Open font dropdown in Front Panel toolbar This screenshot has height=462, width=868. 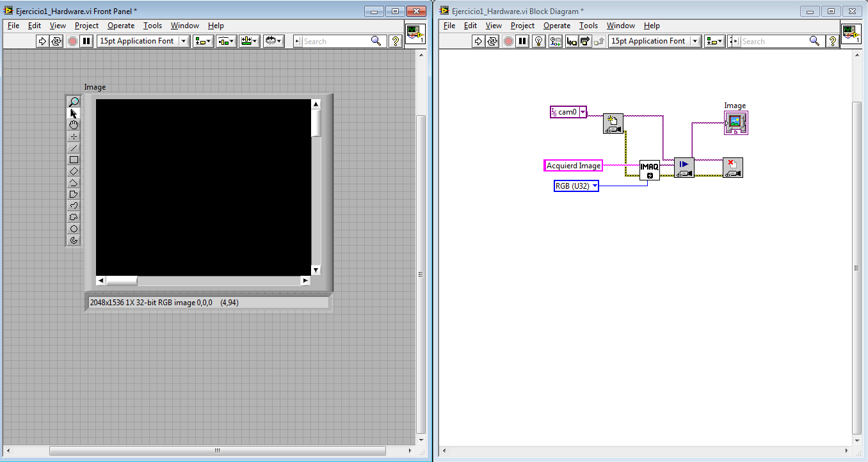click(143, 41)
